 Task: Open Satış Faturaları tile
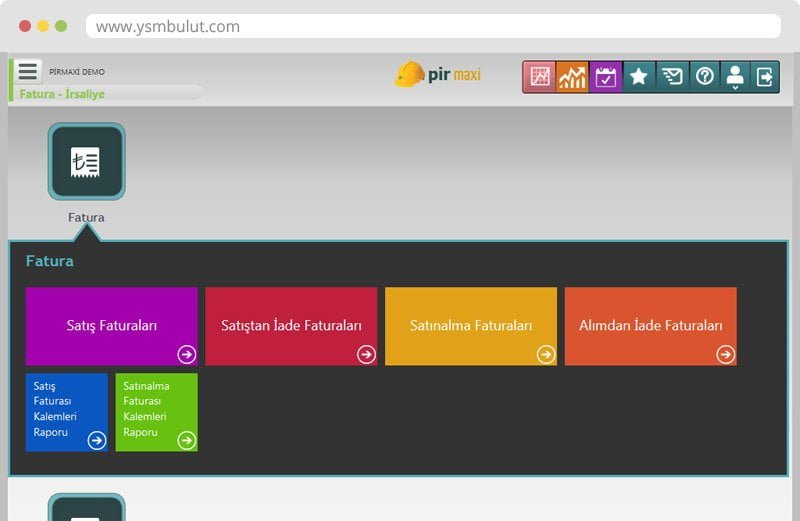point(111,326)
